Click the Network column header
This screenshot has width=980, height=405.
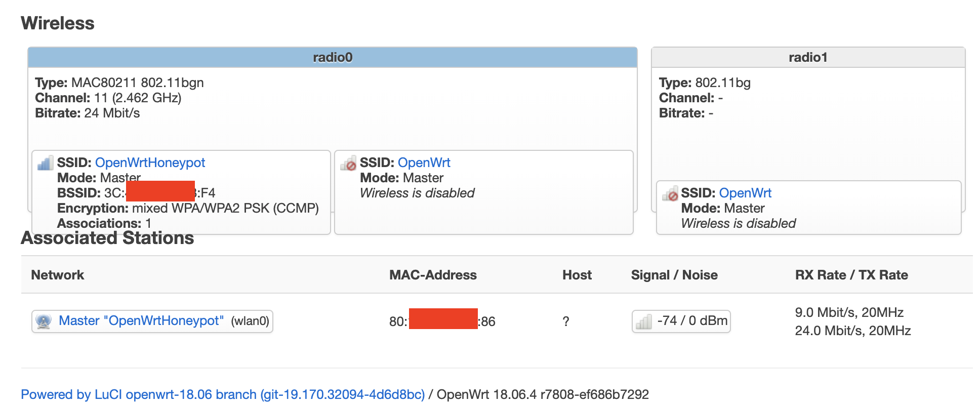[x=58, y=275]
